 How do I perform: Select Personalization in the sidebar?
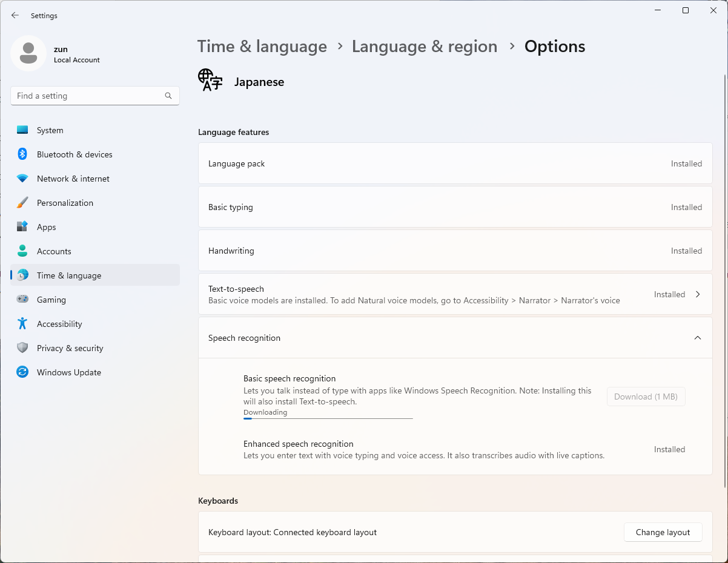pos(95,203)
